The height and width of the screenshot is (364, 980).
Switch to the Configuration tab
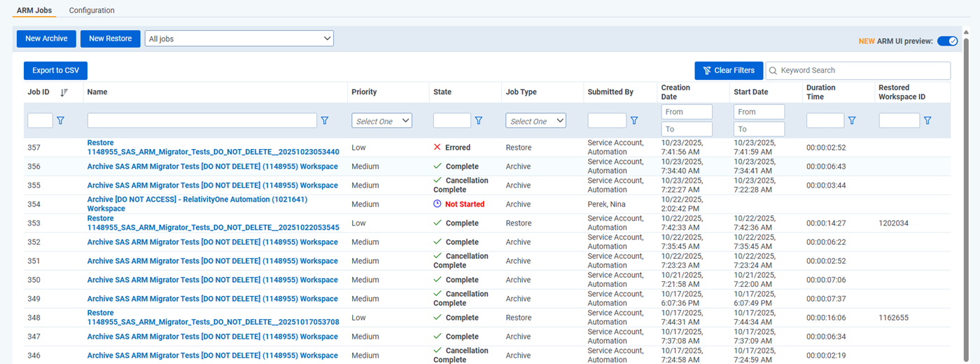92,10
